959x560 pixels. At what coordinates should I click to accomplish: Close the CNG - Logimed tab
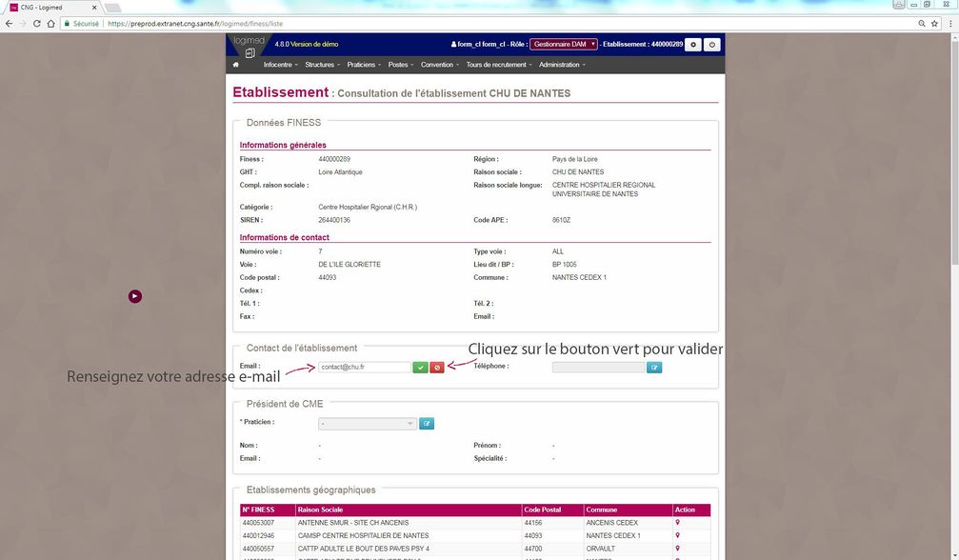click(94, 8)
